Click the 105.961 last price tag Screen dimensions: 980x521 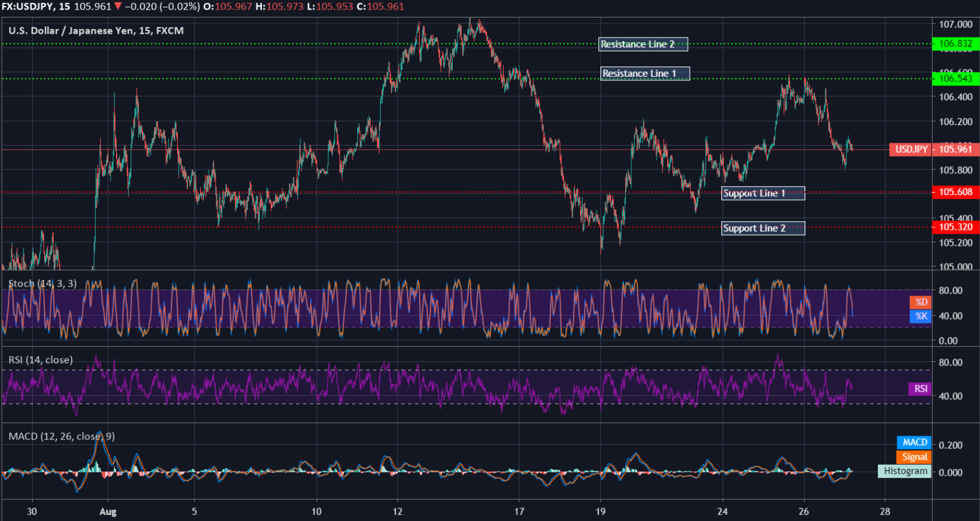point(956,149)
